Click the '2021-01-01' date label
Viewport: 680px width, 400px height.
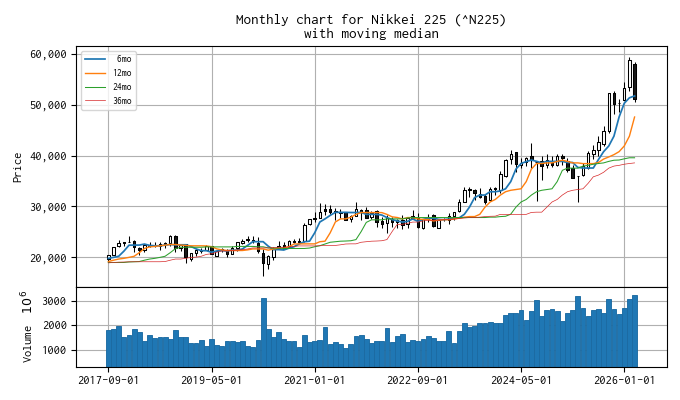315,380
